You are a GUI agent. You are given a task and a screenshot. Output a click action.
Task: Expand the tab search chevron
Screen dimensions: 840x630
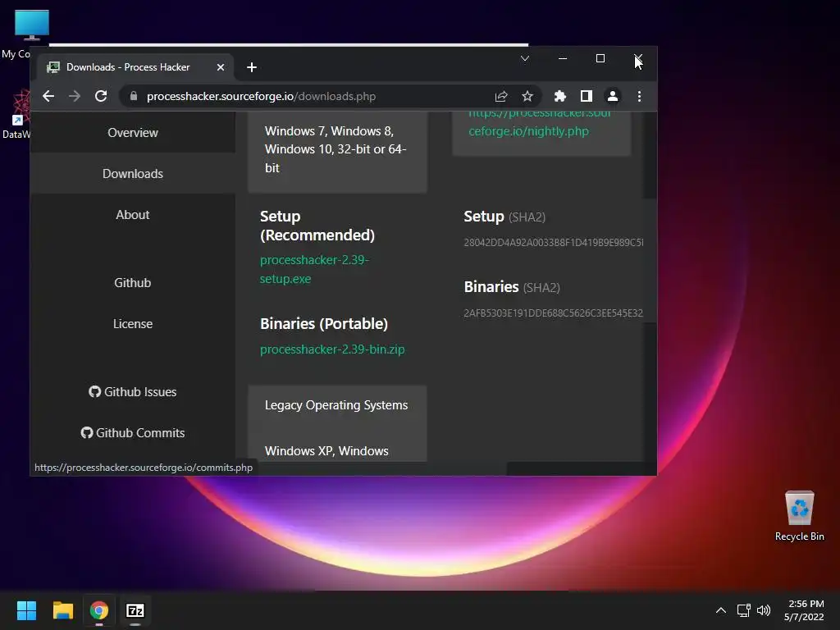point(525,58)
